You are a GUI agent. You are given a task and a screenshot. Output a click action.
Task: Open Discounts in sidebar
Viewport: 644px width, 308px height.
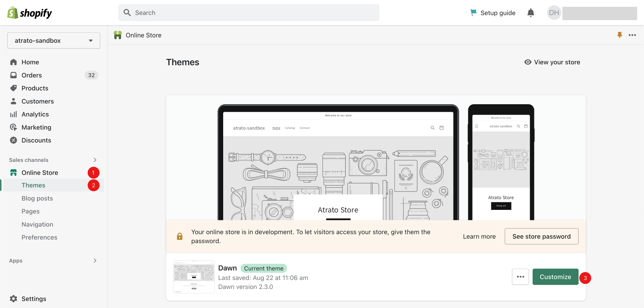pyautogui.click(x=36, y=140)
